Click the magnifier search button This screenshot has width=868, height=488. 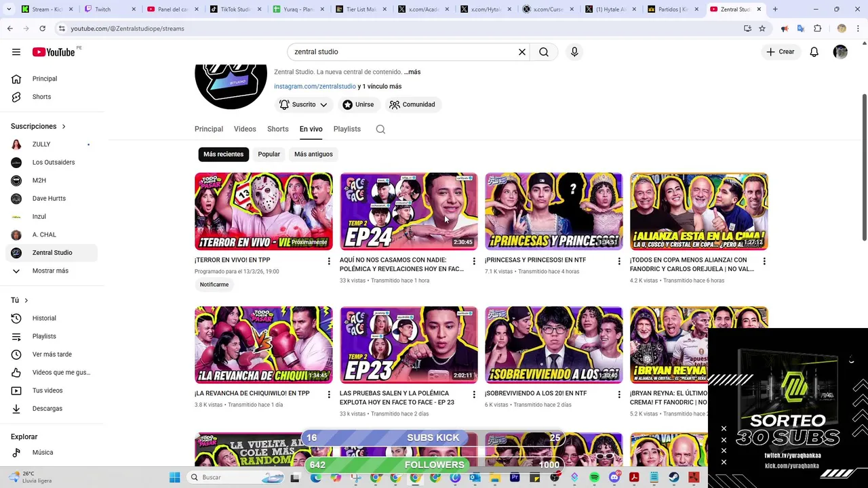tap(544, 52)
